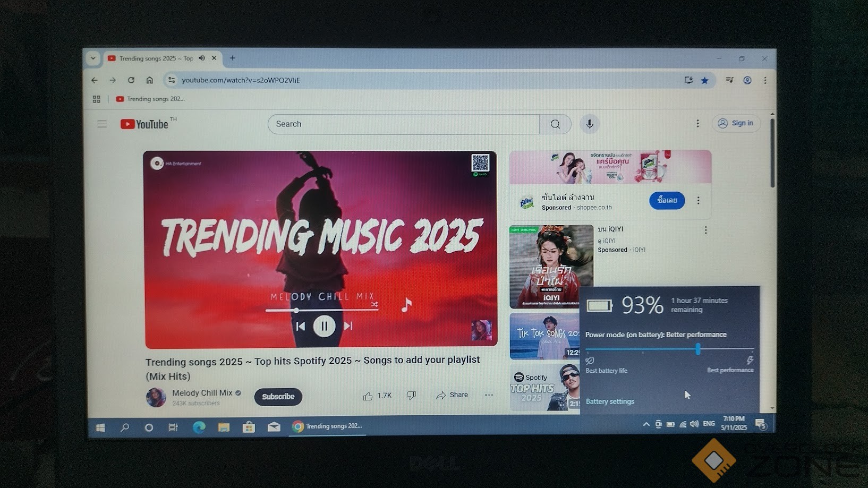Adjust the power mode slider
The width and height of the screenshot is (868, 488).
click(698, 349)
